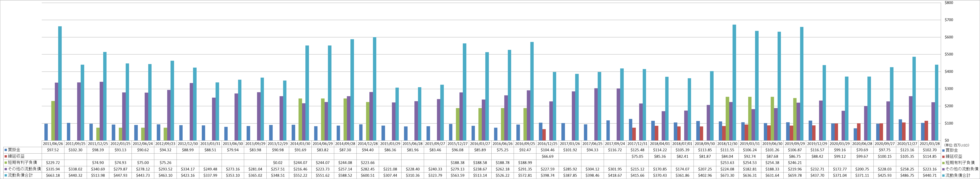Click the その他の流動負債 row header in the data table

pos(23,169)
